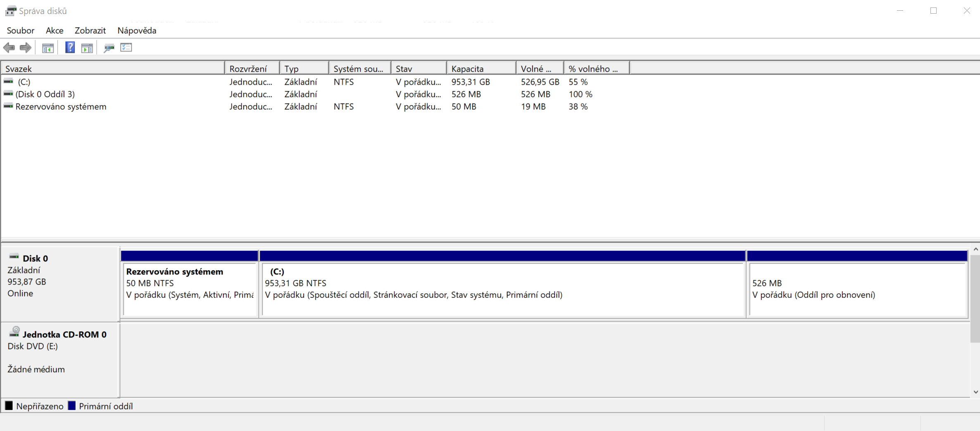Click the Disk Management title bar icon
This screenshot has height=431, width=980.
click(x=11, y=11)
